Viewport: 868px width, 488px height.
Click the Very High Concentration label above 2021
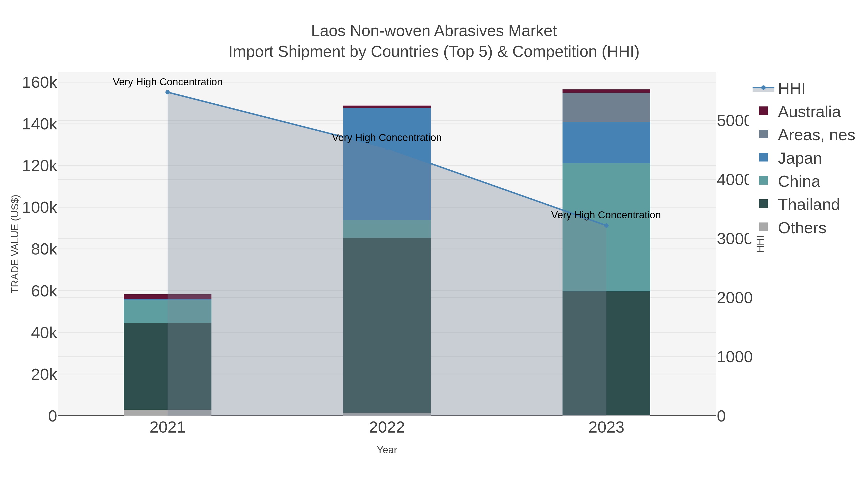tap(168, 82)
